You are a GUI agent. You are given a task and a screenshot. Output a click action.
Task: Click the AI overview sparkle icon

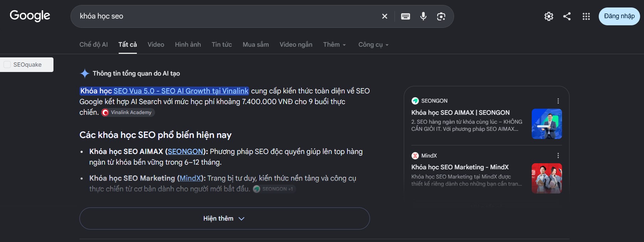tap(84, 73)
